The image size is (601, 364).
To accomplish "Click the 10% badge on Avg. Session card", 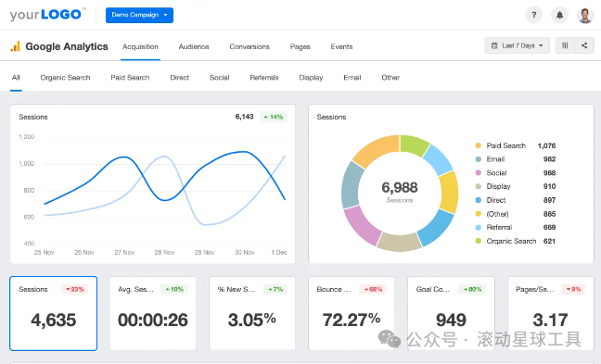I will tap(174, 289).
